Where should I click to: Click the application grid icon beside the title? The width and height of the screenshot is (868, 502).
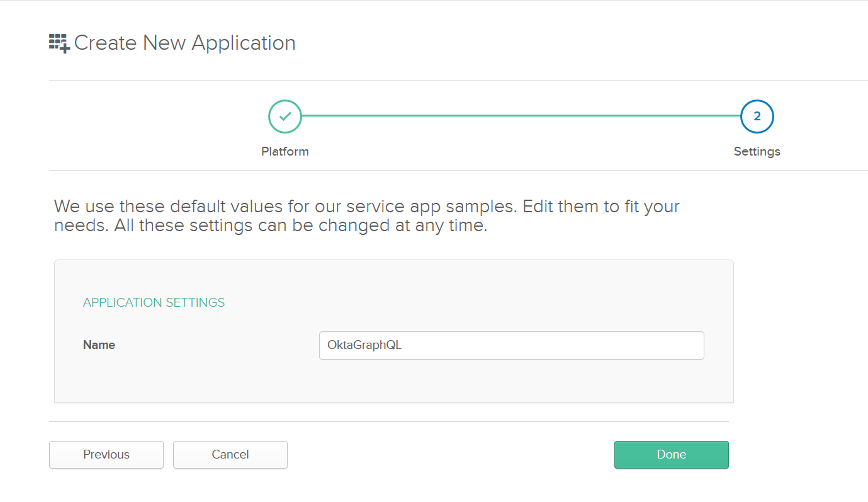coord(59,43)
